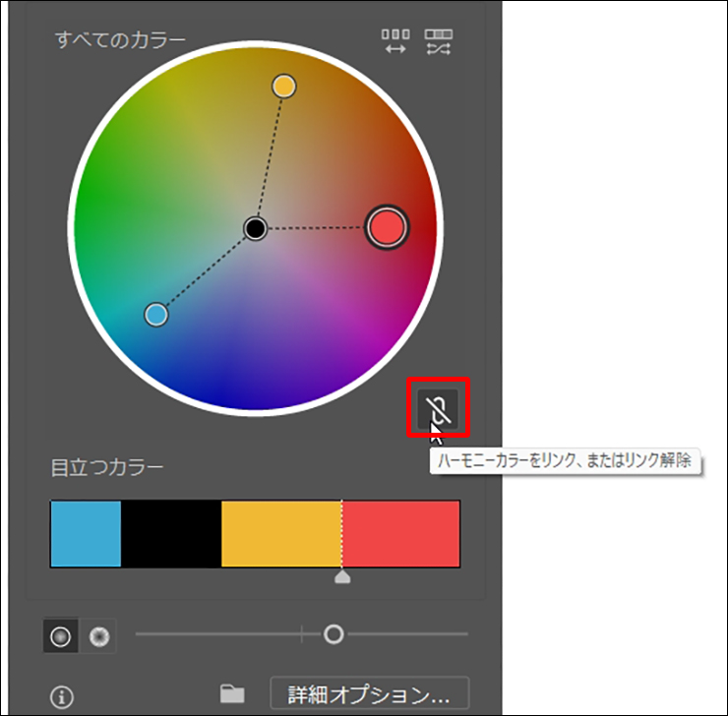
Task: Click the triangle marker below the color bar
Action: click(342, 576)
